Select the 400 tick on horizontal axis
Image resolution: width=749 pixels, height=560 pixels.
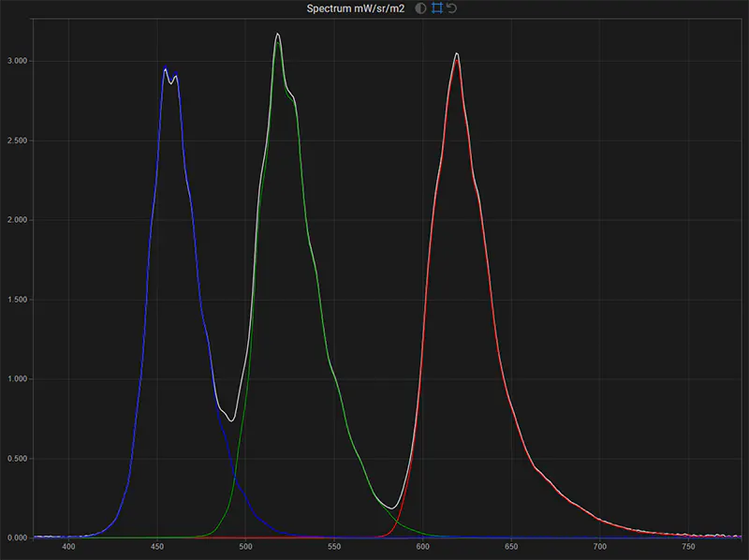point(69,545)
